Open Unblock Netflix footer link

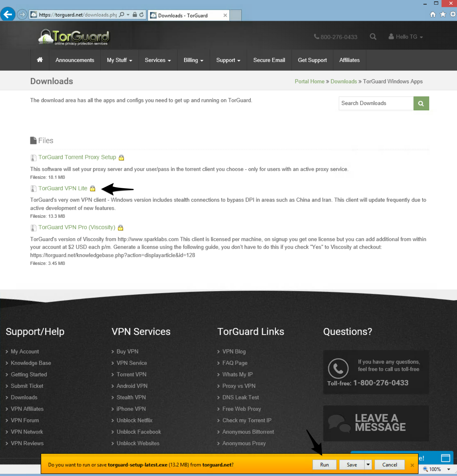click(134, 421)
